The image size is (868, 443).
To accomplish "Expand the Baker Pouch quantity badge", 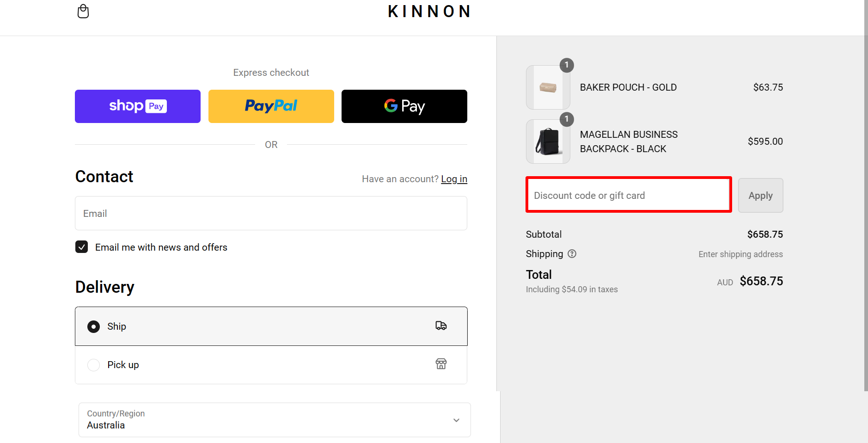I will pyautogui.click(x=567, y=65).
